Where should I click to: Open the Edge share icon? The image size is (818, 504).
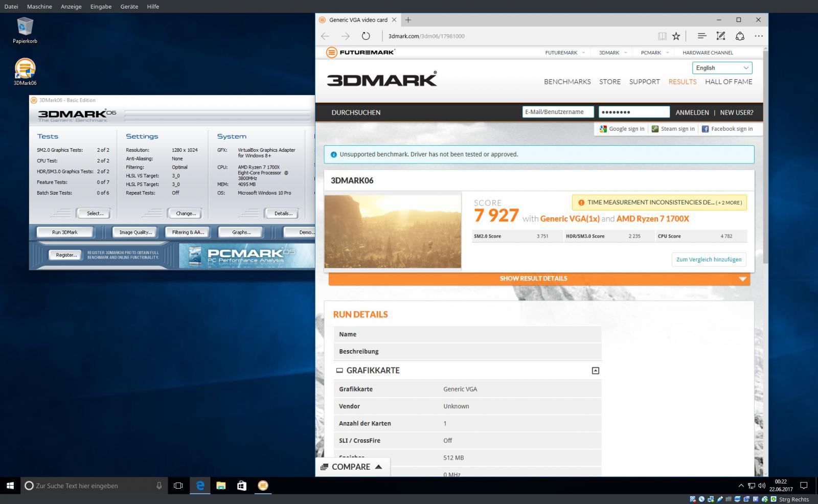coord(740,36)
